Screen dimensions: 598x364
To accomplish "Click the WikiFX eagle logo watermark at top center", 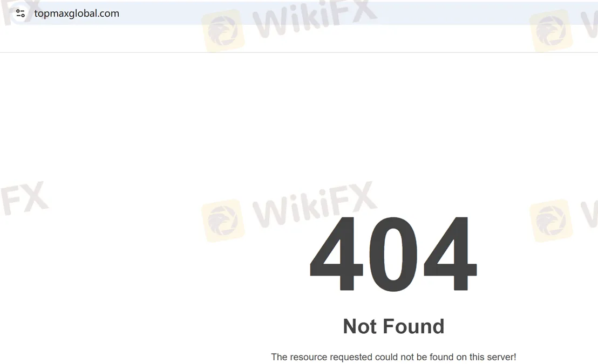I will pyautogui.click(x=223, y=31).
